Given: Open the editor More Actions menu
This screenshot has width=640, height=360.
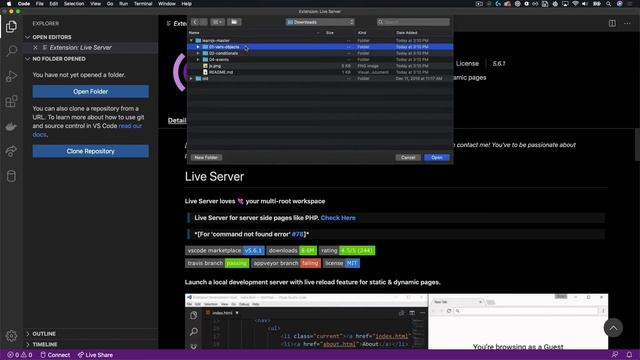Looking at the screenshot, I should pyautogui.click(x=627, y=23).
